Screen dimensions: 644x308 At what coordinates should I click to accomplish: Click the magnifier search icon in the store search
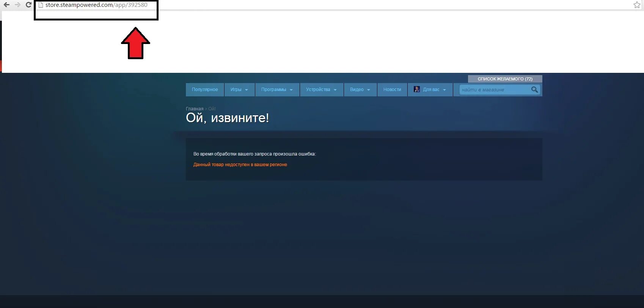(534, 90)
